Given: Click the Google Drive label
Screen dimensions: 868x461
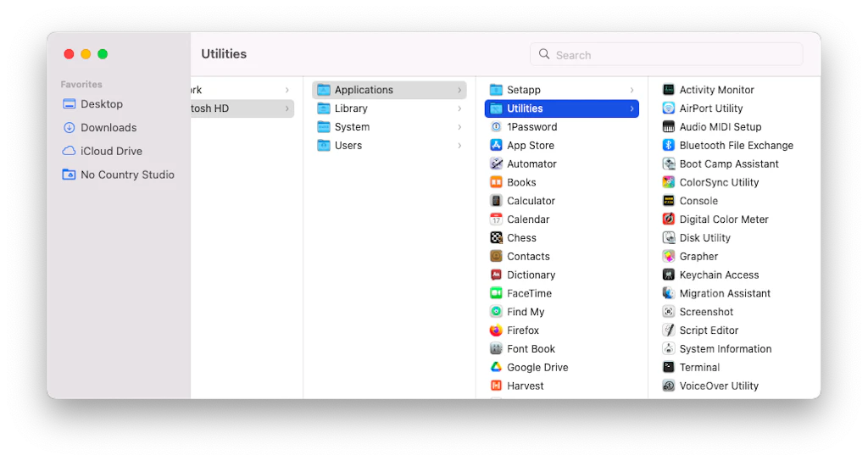Looking at the screenshot, I should click(537, 368).
